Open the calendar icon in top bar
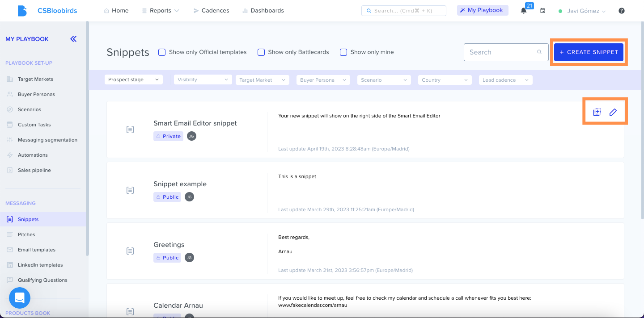 tap(542, 11)
